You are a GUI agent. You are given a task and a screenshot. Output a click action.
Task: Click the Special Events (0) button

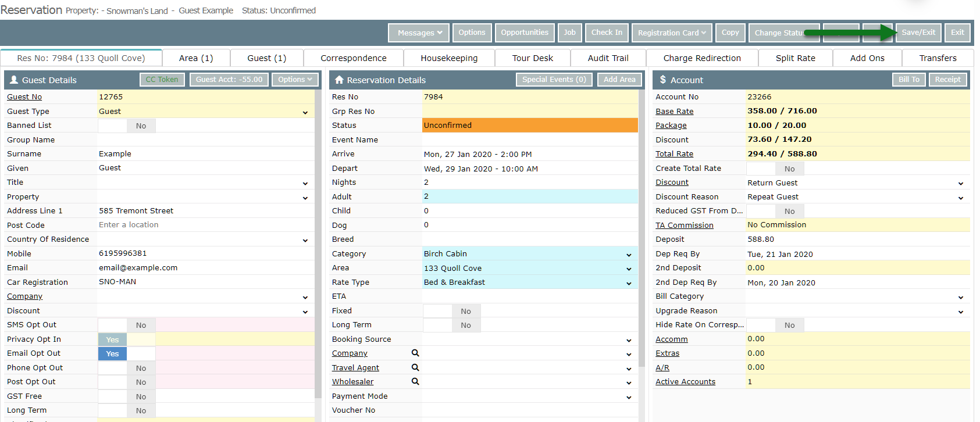[554, 80]
